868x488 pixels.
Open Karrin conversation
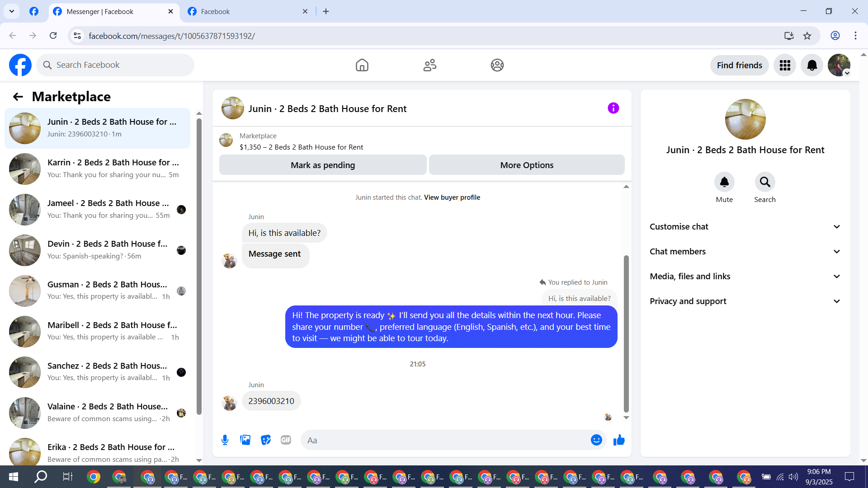97,169
